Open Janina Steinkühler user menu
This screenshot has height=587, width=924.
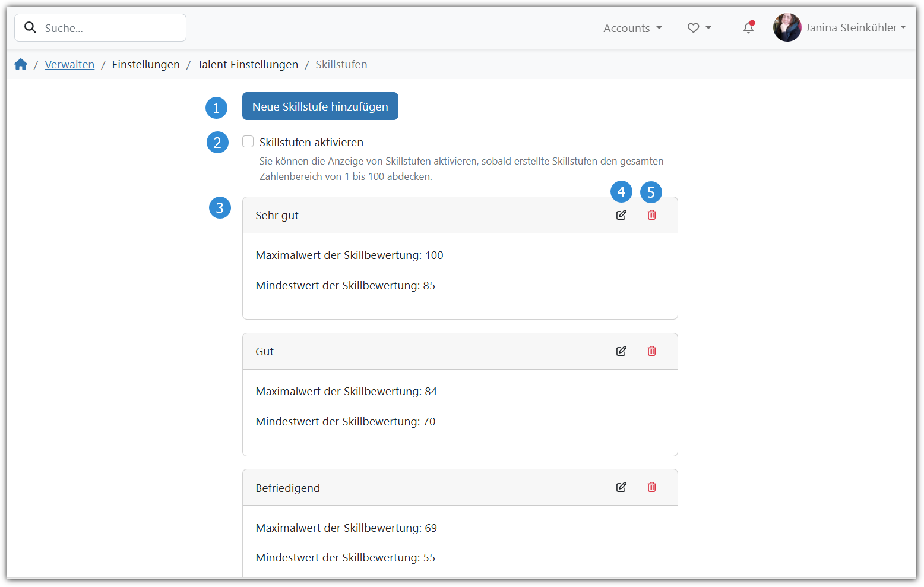coord(855,28)
